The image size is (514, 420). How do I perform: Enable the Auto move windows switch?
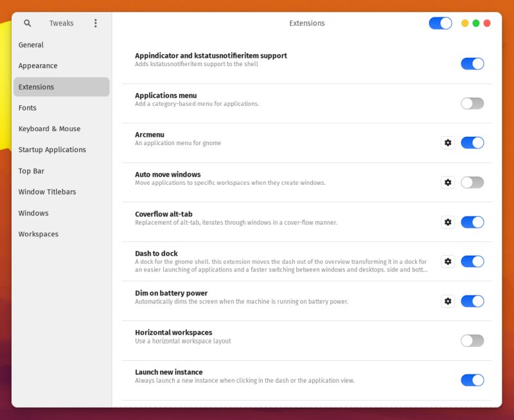click(x=472, y=182)
